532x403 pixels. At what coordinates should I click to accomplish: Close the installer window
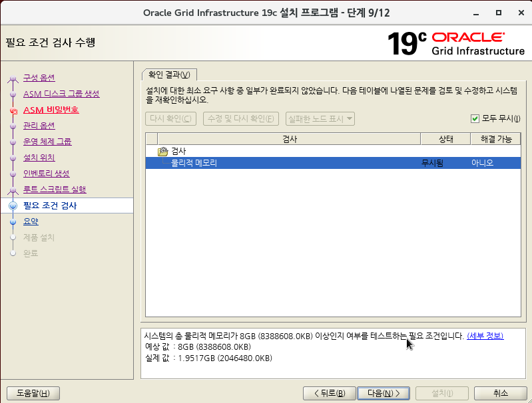pos(521,13)
